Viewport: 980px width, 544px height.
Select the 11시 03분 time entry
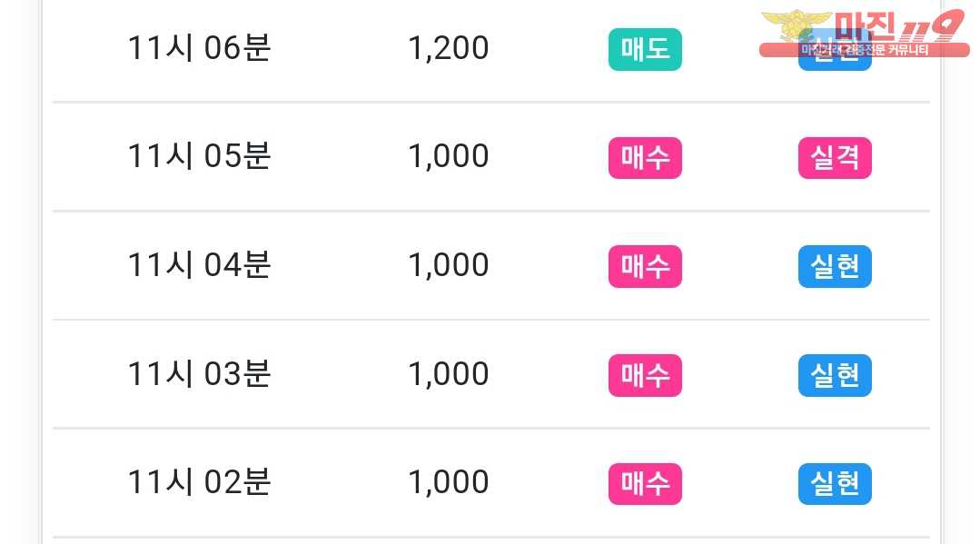coord(199,374)
